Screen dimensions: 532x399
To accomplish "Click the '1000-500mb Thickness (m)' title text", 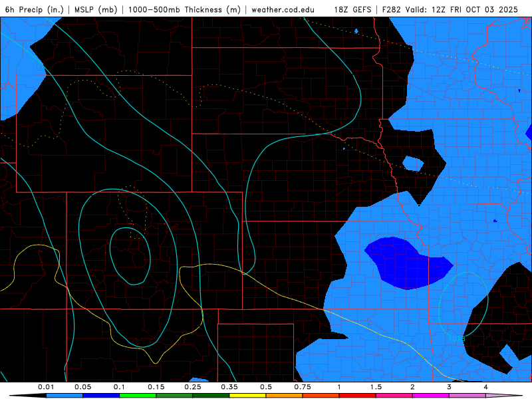I will pos(184,9).
